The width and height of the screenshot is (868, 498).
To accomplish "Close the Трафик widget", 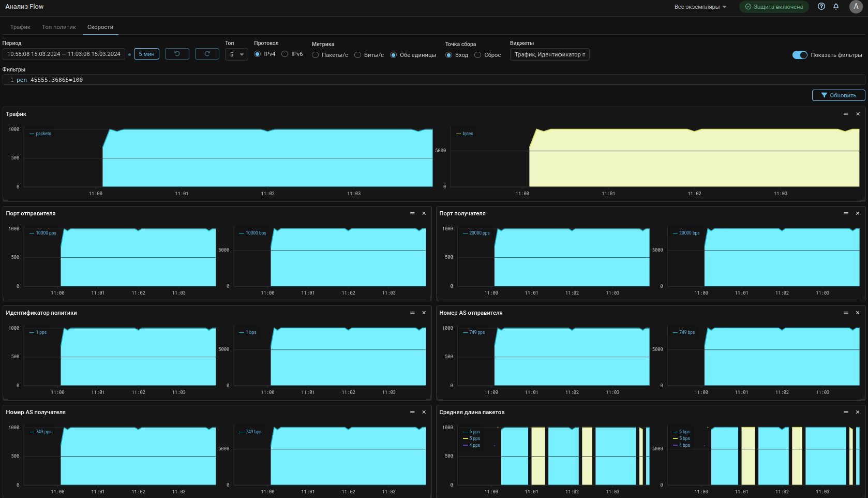I will coord(858,114).
